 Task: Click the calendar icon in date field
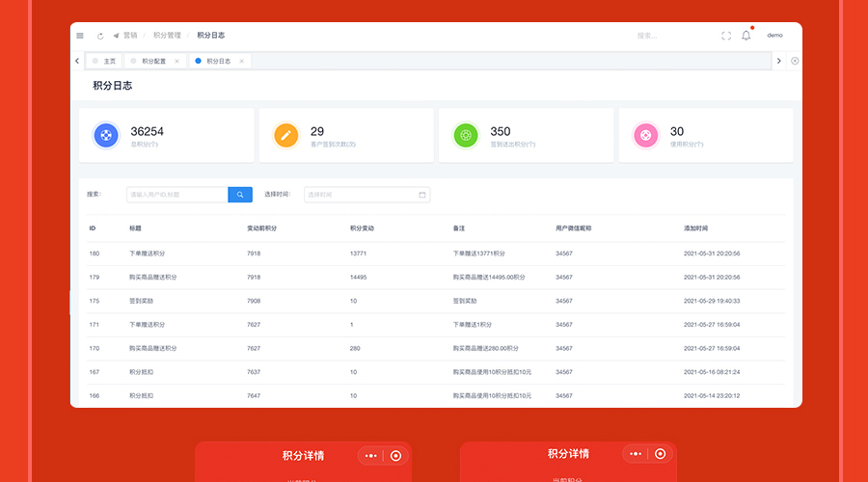click(422, 195)
